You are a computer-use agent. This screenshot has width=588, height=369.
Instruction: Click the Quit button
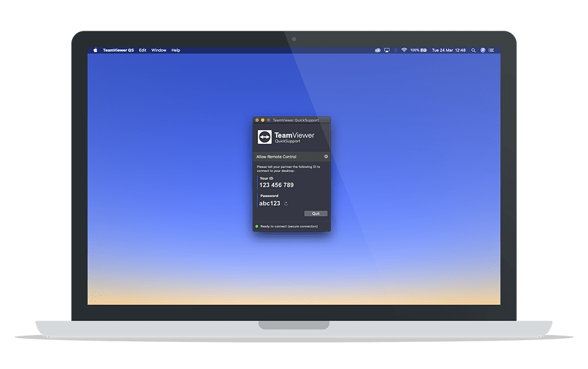(316, 213)
